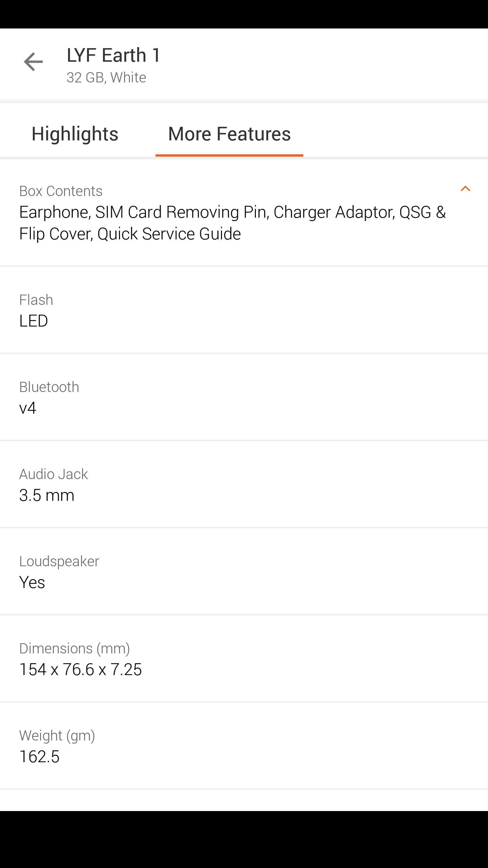Collapse the Box Contents section chevron
Viewport: 488px width, 868px height.
point(465,189)
